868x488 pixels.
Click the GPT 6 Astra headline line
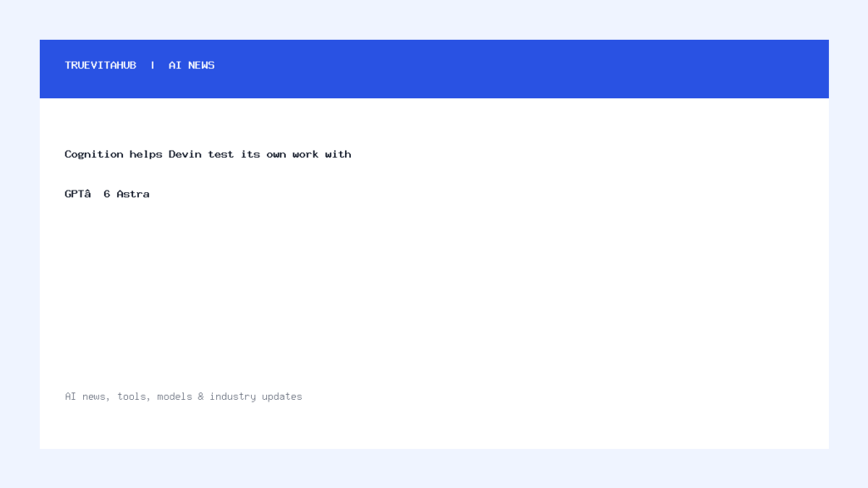tap(107, 194)
